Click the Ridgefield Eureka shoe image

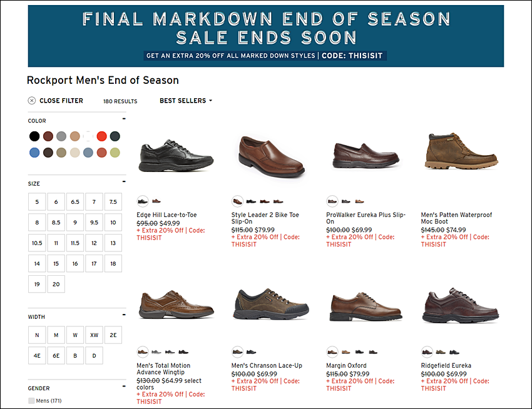click(461, 305)
